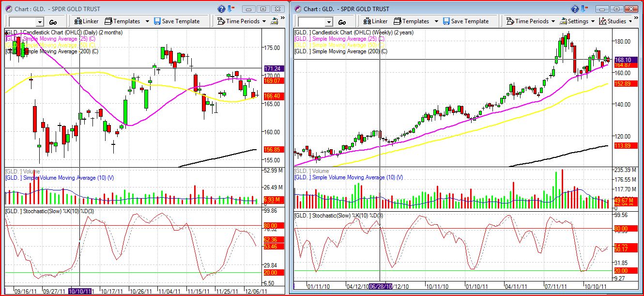The image size is (644, 296).
Task: Click the Linker label in left chart toolbar
Action: [x=91, y=21]
